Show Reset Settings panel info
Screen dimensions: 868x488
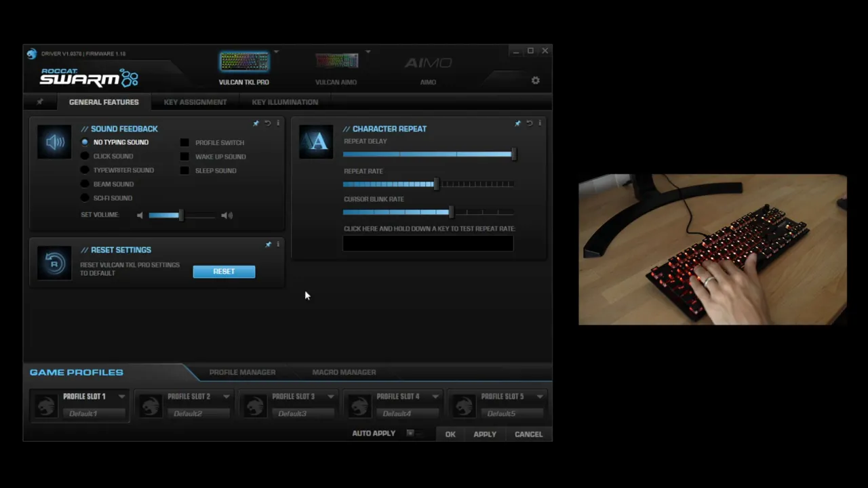click(278, 244)
